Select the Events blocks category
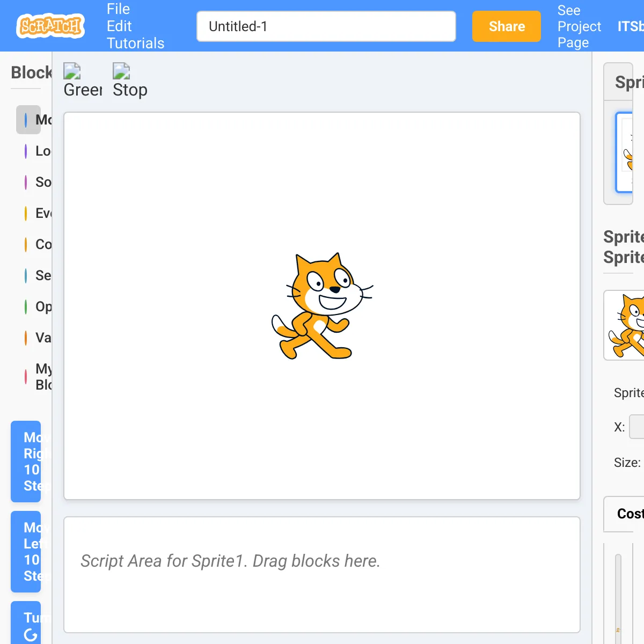The image size is (644, 644). click(34, 213)
